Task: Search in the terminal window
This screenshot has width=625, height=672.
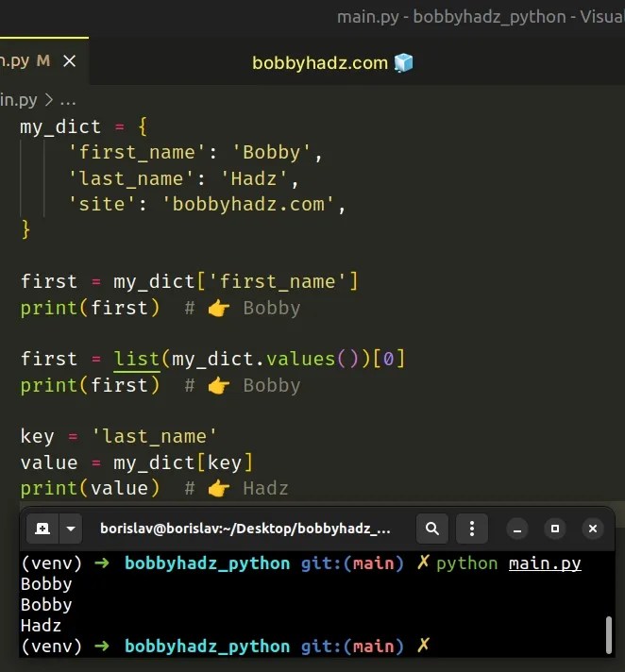Action: click(x=432, y=529)
